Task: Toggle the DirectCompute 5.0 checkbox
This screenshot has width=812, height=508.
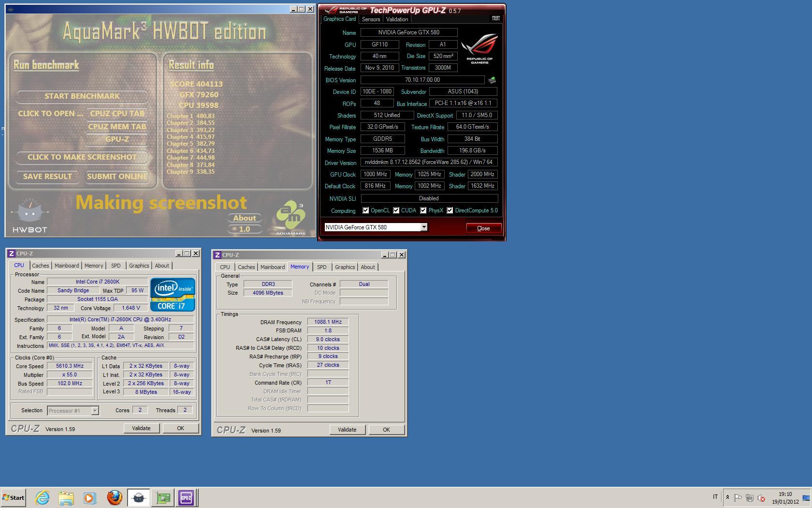Action: click(x=450, y=210)
